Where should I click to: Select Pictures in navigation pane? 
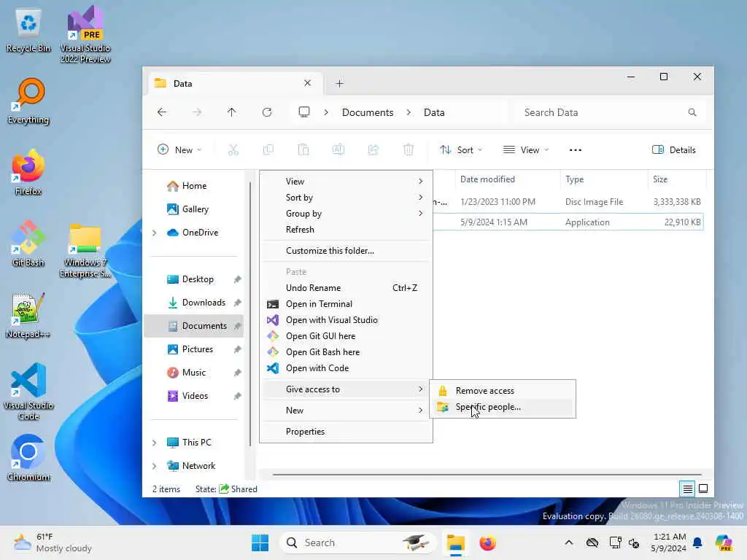(x=194, y=349)
